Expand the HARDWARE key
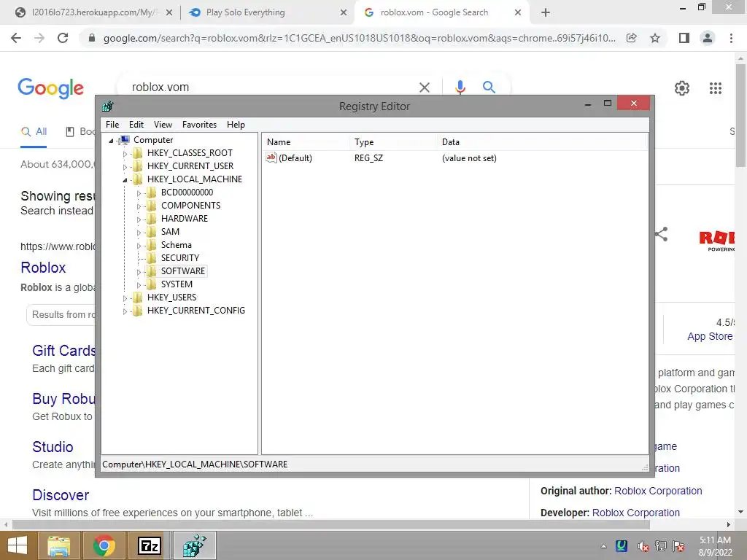747x560 pixels. click(139, 219)
